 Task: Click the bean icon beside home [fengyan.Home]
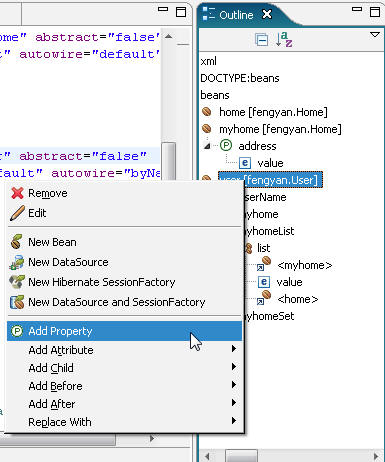(x=207, y=111)
